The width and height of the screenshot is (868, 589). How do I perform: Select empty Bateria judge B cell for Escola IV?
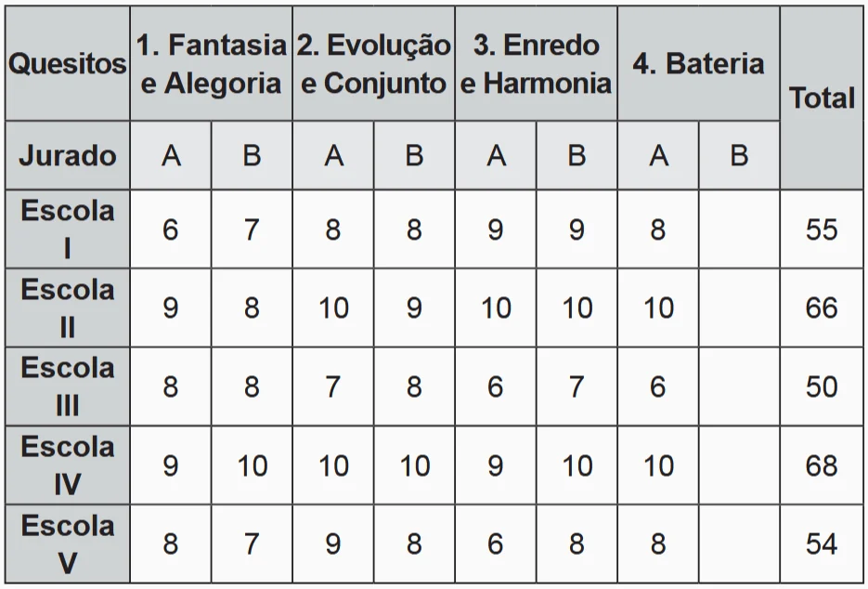click(739, 465)
